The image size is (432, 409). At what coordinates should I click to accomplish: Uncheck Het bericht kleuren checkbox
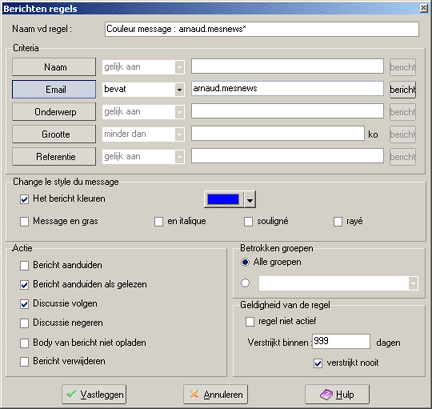point(24,199)
